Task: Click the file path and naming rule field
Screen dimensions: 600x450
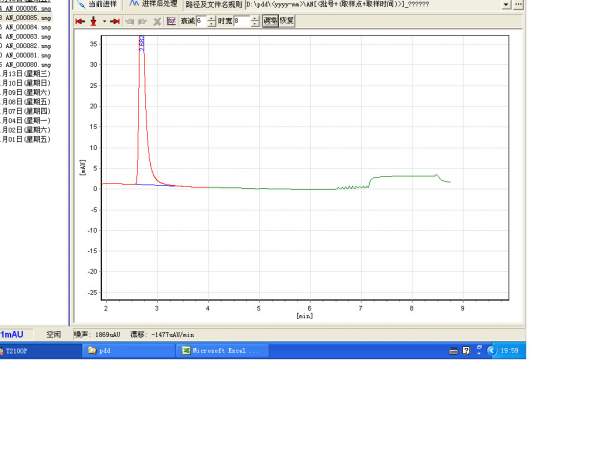Action: pos(373,5)
